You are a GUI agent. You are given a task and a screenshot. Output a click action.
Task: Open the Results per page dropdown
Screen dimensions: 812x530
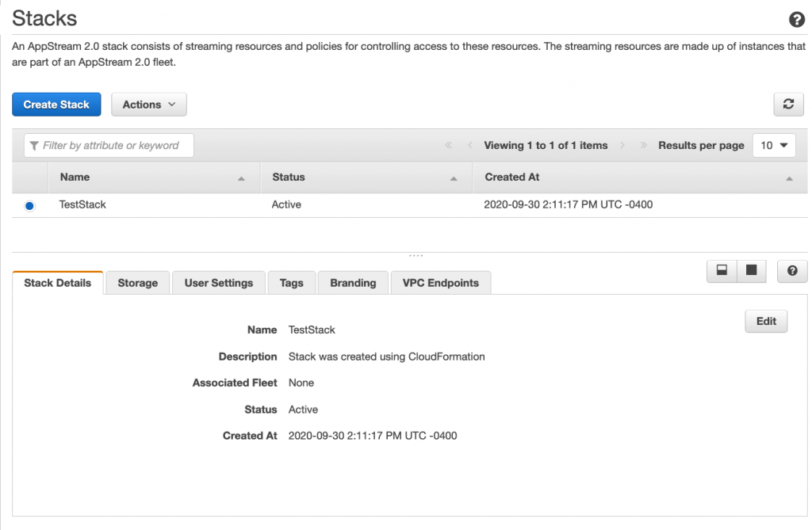[x=774, y=145]
